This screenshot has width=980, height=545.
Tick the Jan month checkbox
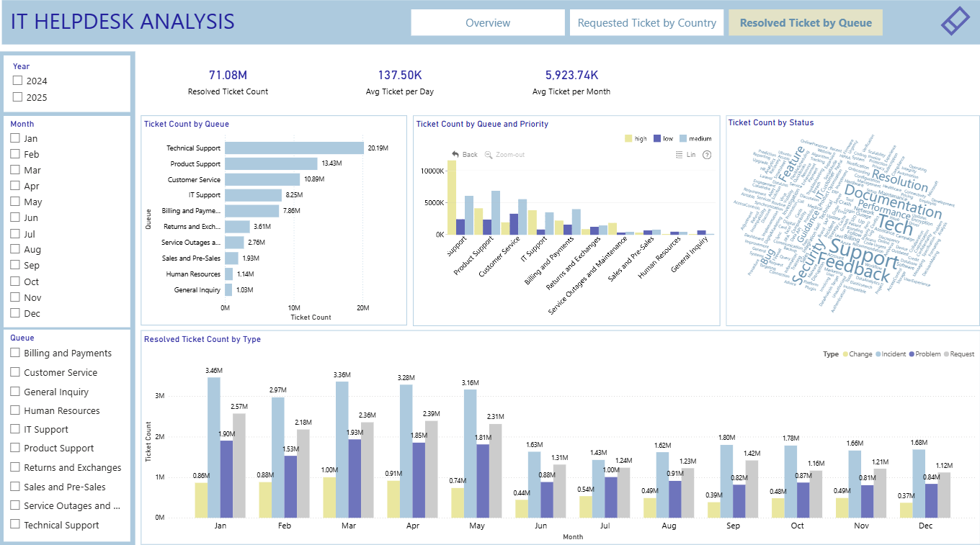click(x=15, y=138)
